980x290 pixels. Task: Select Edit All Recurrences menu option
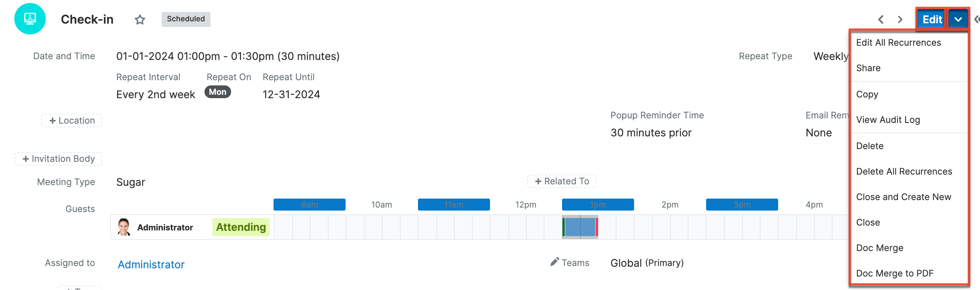click(x=898, y=43)
